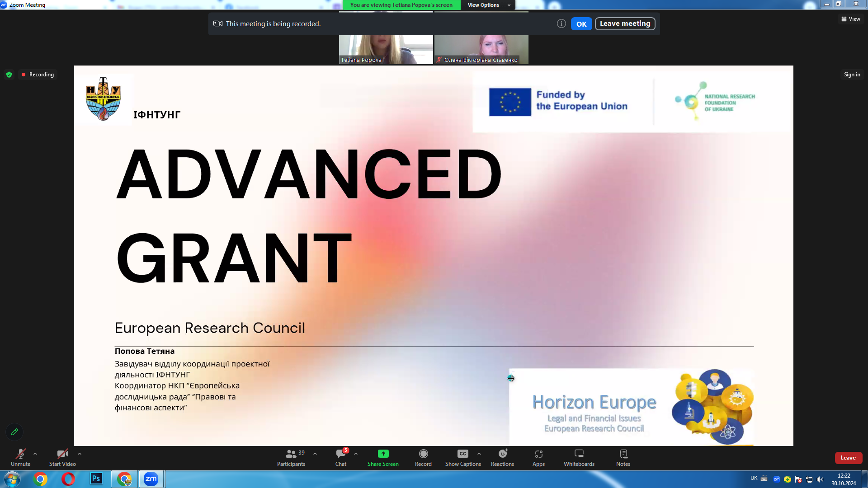The height and width of the screenshot is (488, 868).
Task: Click the green annotation pencil icon
Action: (x=14, y=432)
